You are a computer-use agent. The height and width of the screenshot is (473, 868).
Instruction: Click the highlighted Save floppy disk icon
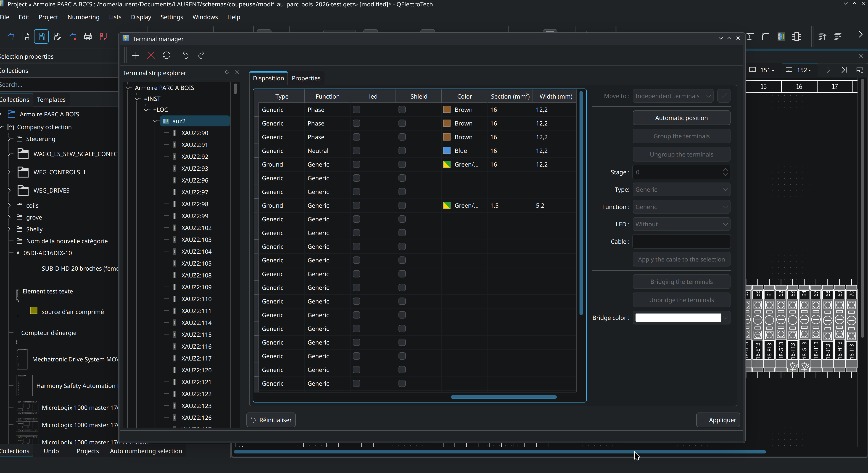click(x=41, y=36)
